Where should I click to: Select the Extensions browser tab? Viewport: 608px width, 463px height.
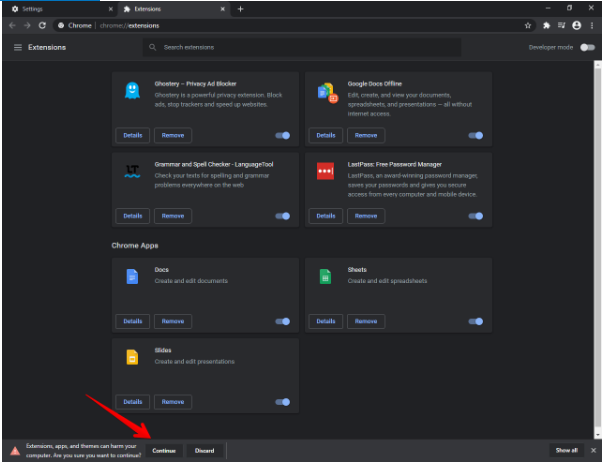(174, 9)
